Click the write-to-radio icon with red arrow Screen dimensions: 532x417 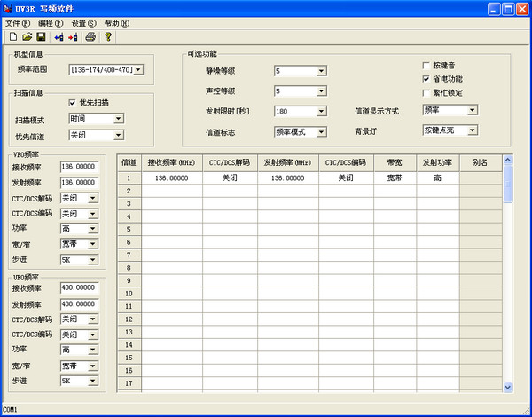coord(73,37)
